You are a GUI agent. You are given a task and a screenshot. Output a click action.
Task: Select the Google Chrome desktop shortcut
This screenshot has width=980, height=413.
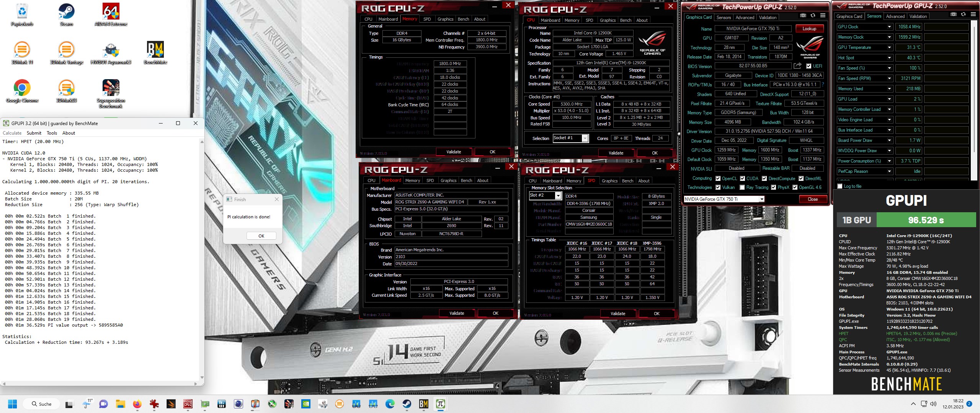pos(22,91)
